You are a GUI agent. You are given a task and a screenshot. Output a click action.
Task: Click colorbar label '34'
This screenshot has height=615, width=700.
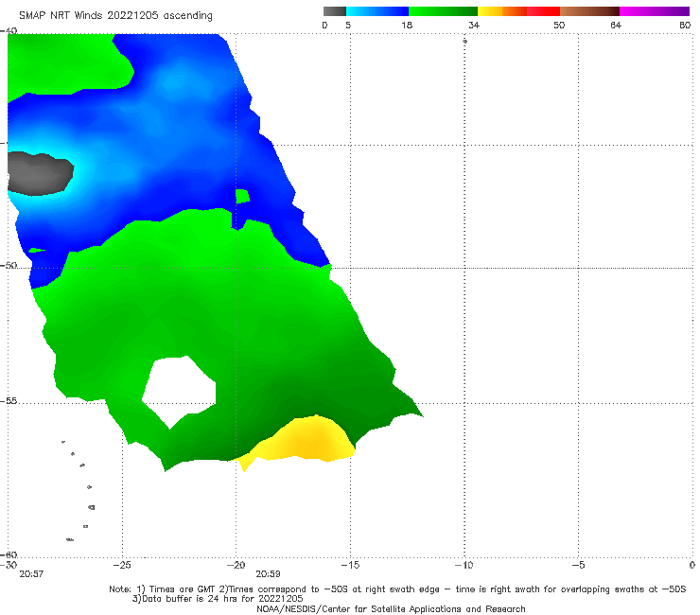tap(474, 25)
